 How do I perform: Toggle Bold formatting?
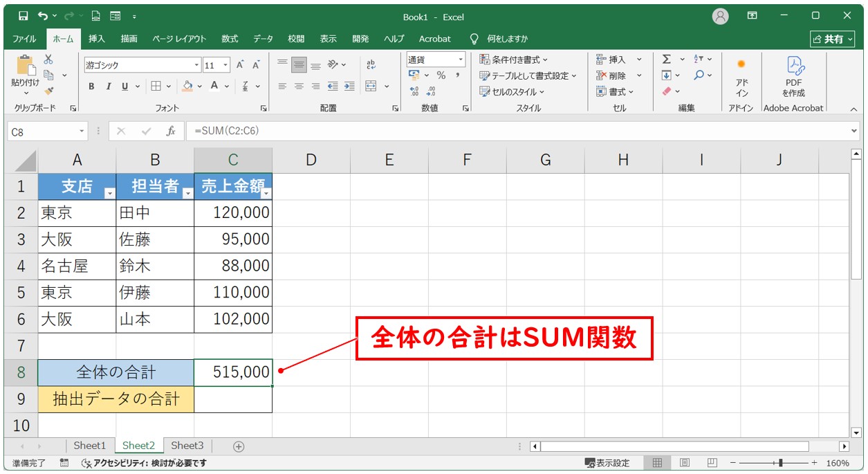[91, 86]
